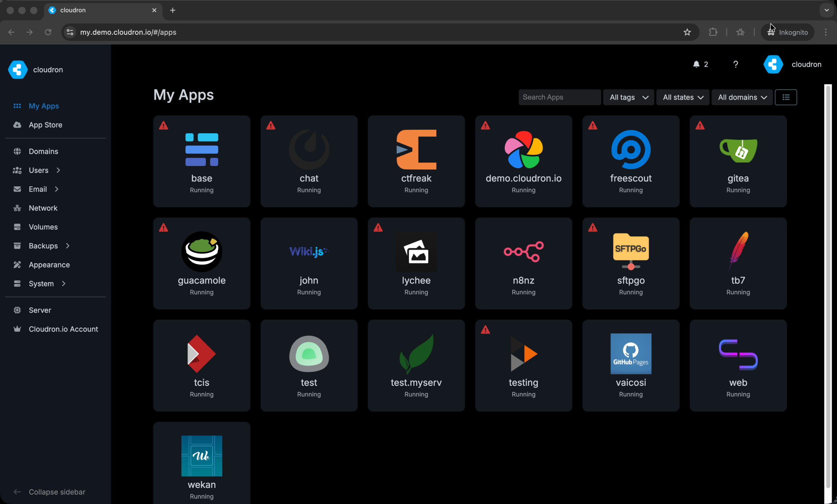Launch the ctfreak app icon
This screenshot has width=837, height=504.
(416, 149)
